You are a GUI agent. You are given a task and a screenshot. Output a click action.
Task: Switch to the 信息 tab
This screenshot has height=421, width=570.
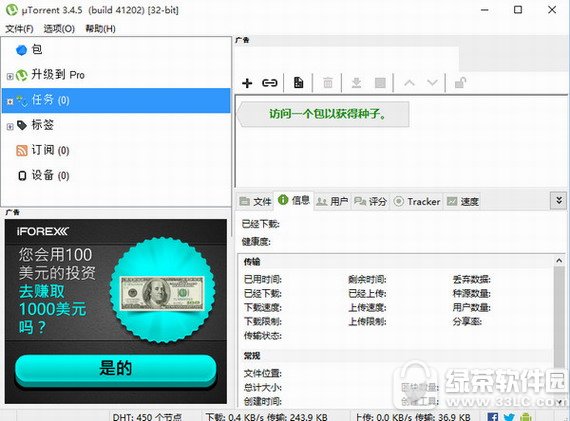coord(294,200)
